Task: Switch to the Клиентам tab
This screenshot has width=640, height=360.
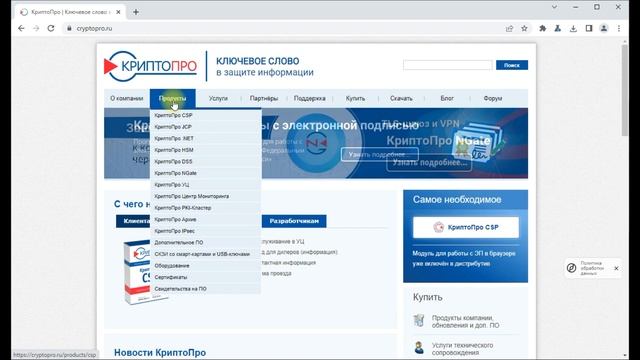Action: click(x=133, y=221)
